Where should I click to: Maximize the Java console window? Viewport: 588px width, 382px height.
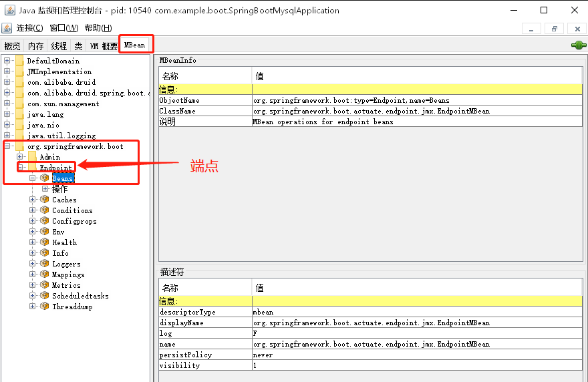point(544,10)
